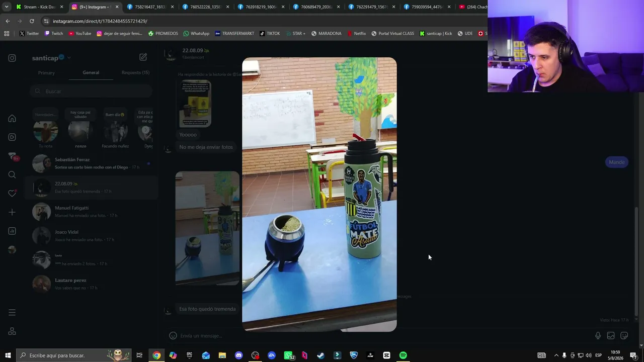
Task: Click the enlarged mate and thermos photo
Action: (x=319, y=195)
